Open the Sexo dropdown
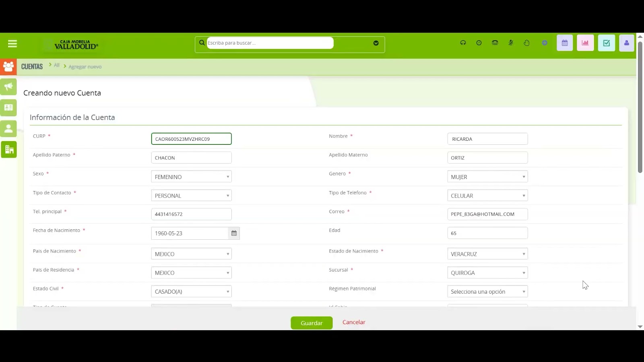644x362 pixels. (192, 177)
